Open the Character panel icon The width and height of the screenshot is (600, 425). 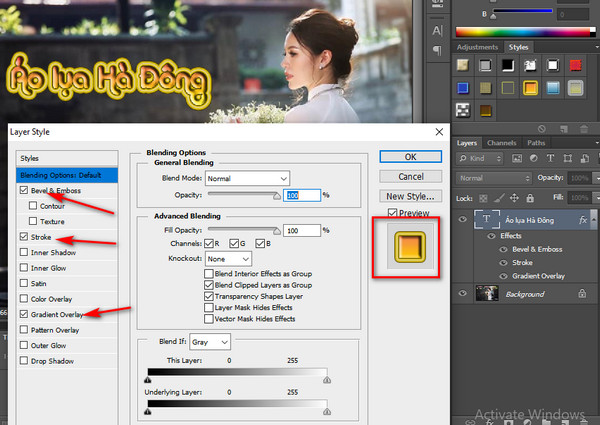437,31
